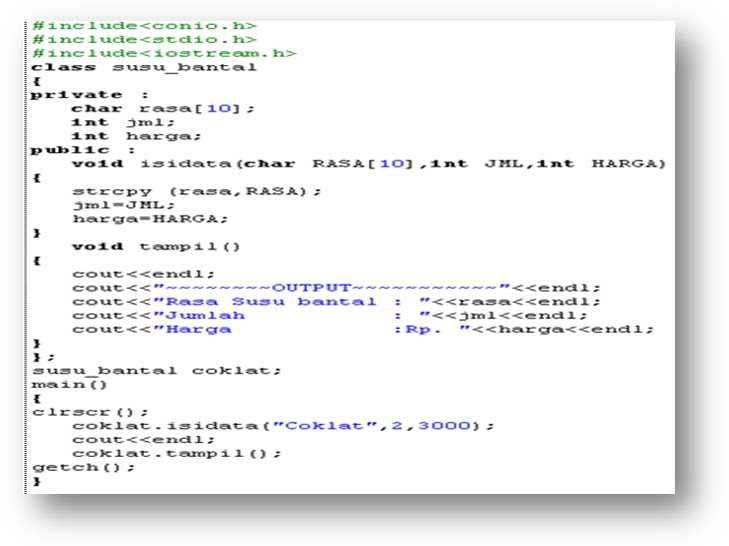Click the private keyword line
This screenshot has height=546, width=729.
[90, 95]
